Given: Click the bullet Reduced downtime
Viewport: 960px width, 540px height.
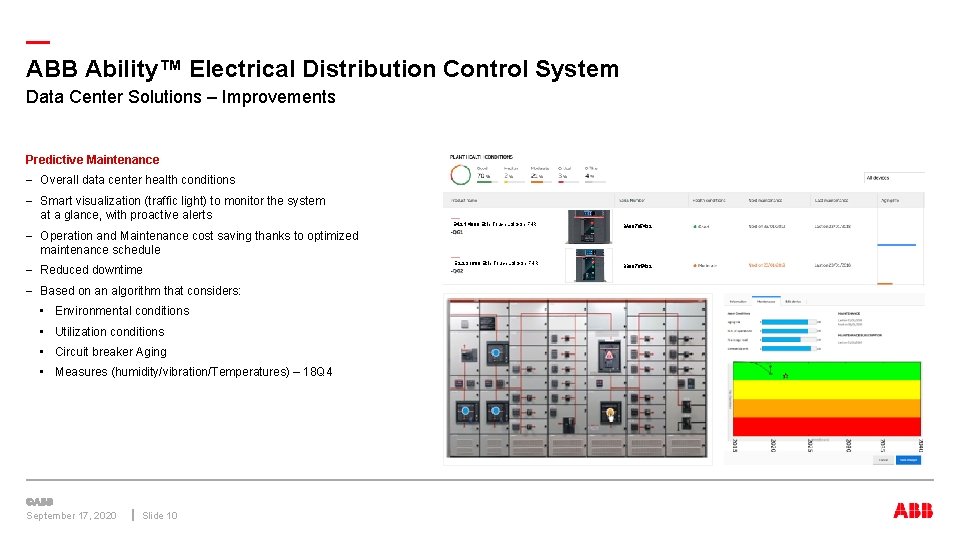Looking at the screenshot, I should [91, 270].
